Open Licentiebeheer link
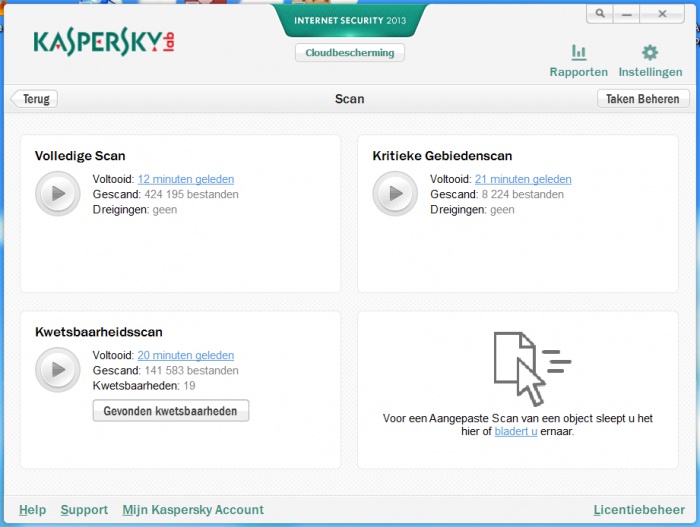The image size is (700, 527). [x=639, y=510]
